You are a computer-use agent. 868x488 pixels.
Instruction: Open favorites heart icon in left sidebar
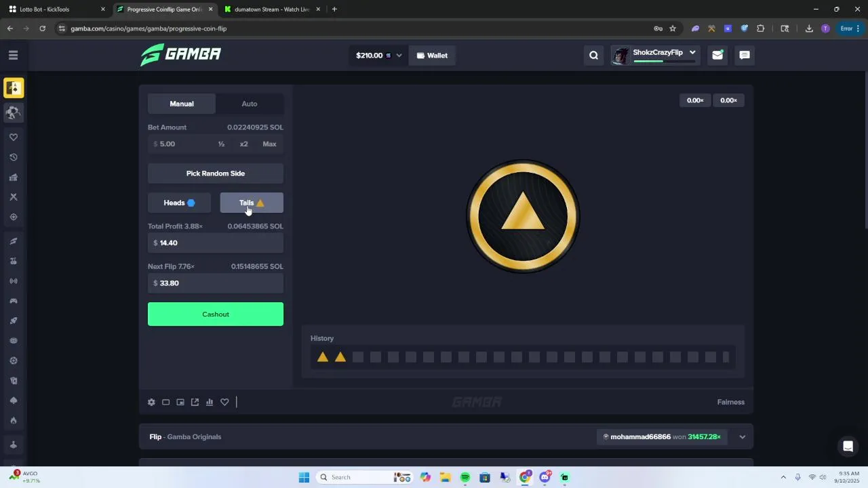pos(14,137)
